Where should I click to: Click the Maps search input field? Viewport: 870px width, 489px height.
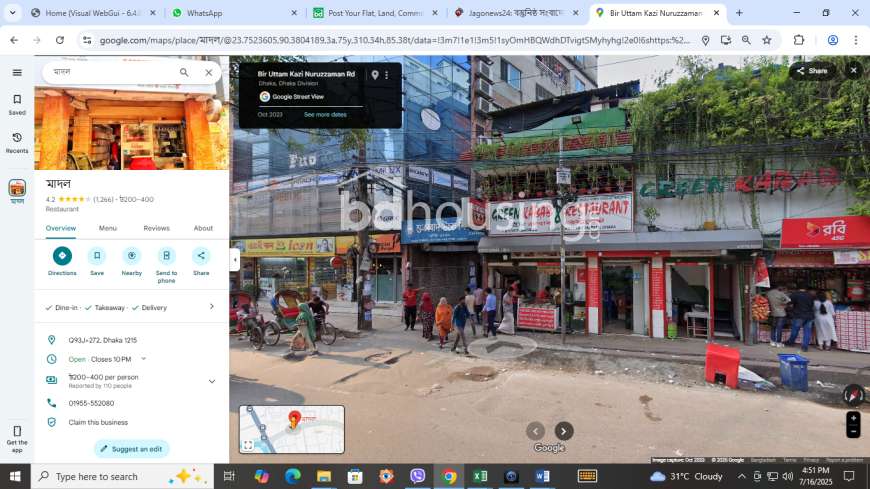[111, 72]
